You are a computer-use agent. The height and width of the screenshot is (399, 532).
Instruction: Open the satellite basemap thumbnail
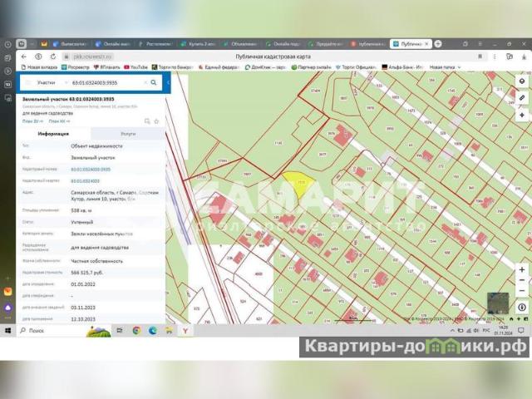[x=498, y=303]
